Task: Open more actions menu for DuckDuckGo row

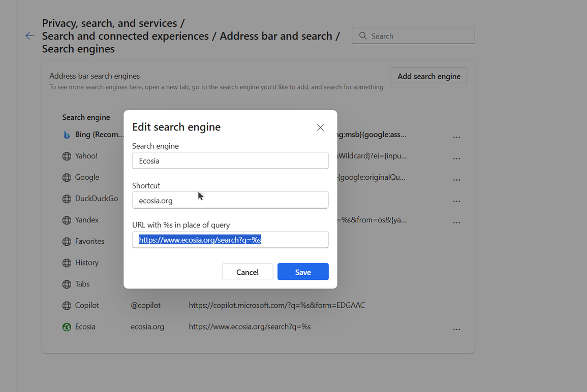Action: click(x=456, y=201)
